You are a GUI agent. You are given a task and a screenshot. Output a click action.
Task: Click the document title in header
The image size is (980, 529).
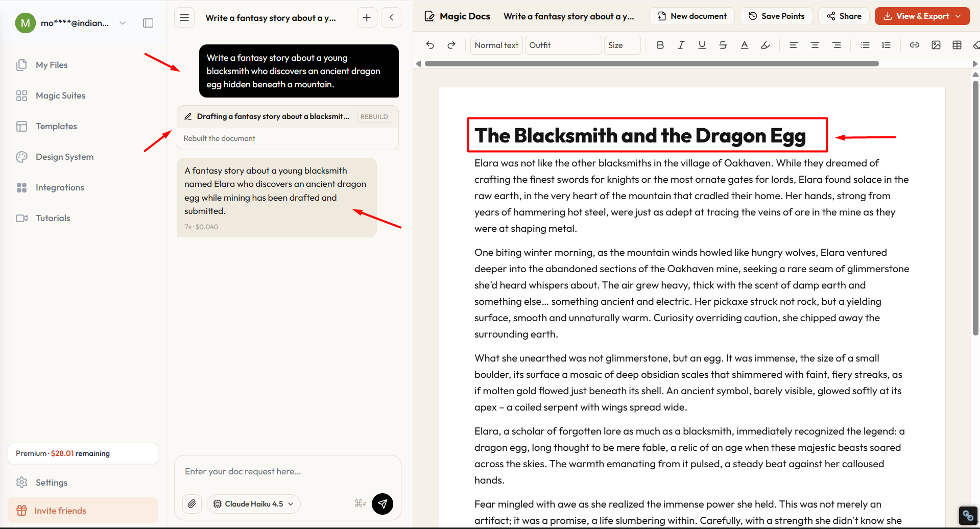click(569, 16)
